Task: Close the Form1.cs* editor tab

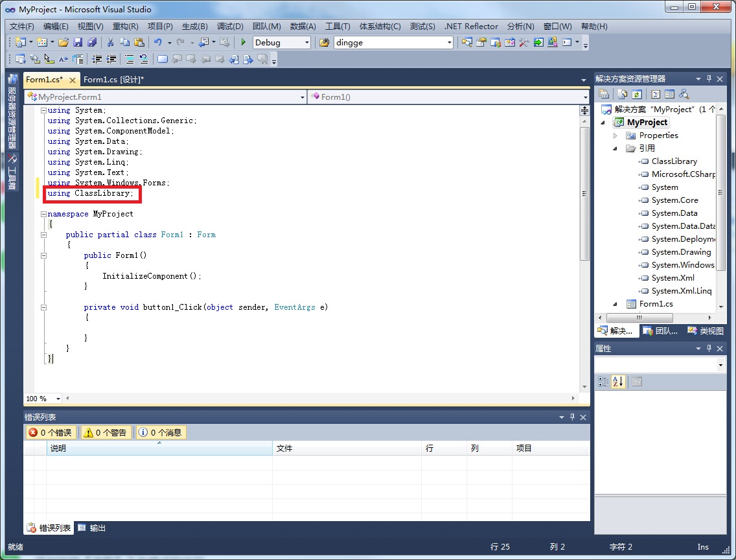Action: (73, 80)
